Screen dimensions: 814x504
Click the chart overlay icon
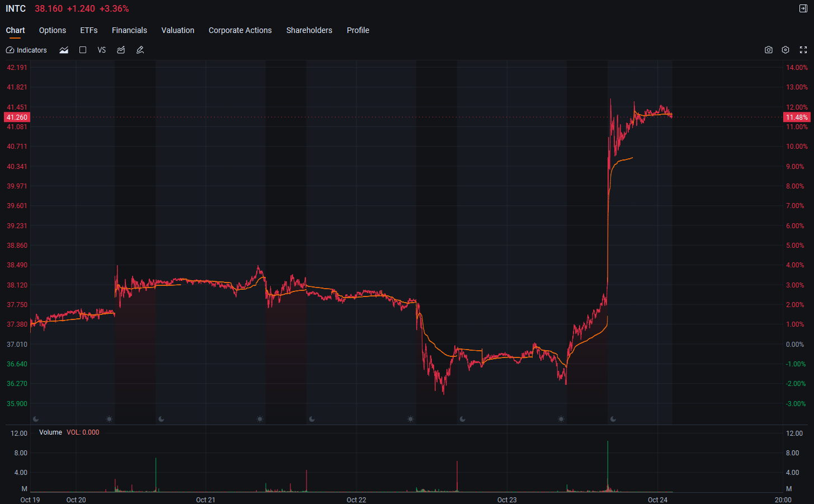[x=121, y=50]
